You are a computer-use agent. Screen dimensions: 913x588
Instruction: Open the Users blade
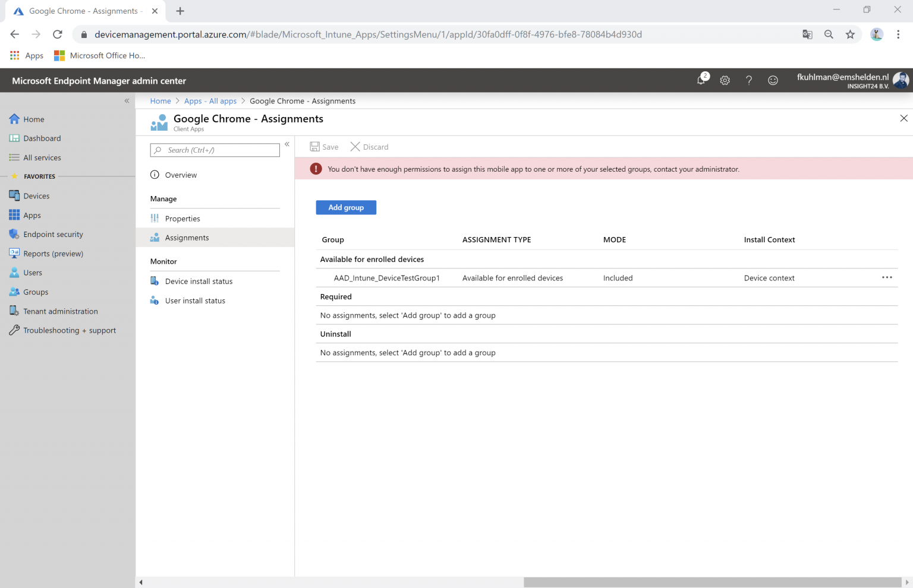tap(32, 272)
